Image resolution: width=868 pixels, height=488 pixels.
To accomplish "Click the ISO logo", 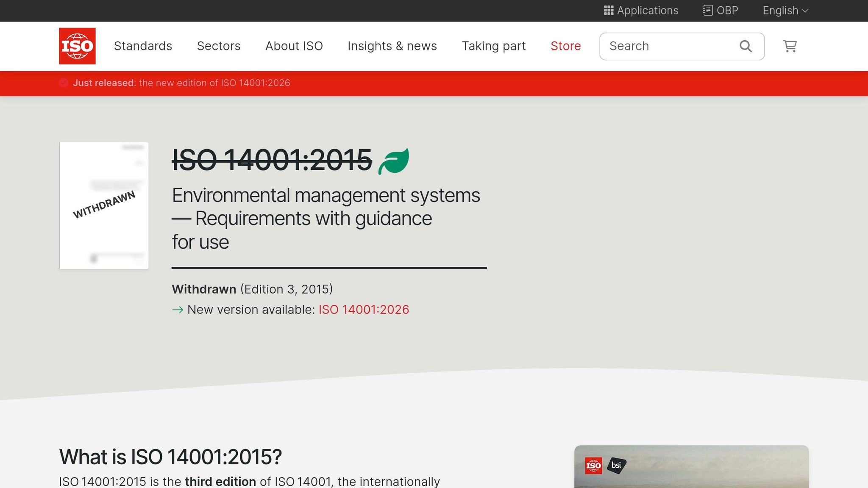I will point(77,46).
